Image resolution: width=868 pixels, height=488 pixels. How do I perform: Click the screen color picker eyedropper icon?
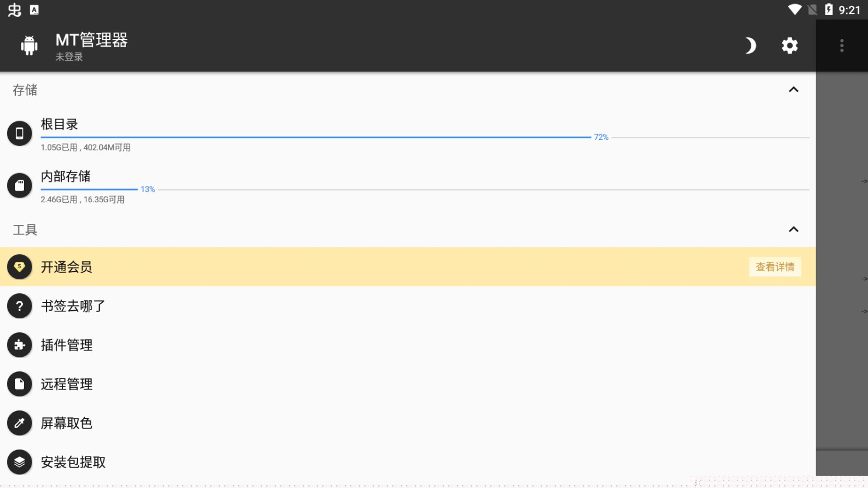[19, 423]
